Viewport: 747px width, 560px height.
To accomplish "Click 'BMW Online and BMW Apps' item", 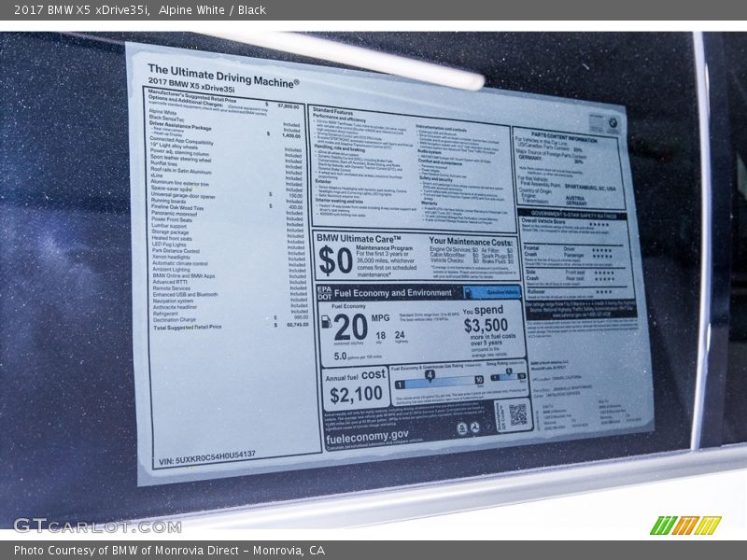I will click(x=184, y=275).
